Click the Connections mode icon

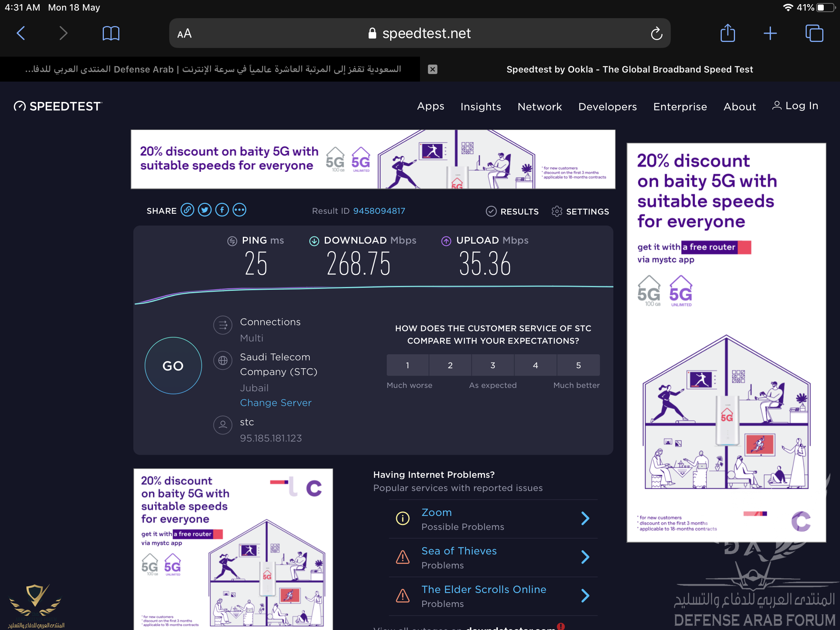tap(223, 325)
